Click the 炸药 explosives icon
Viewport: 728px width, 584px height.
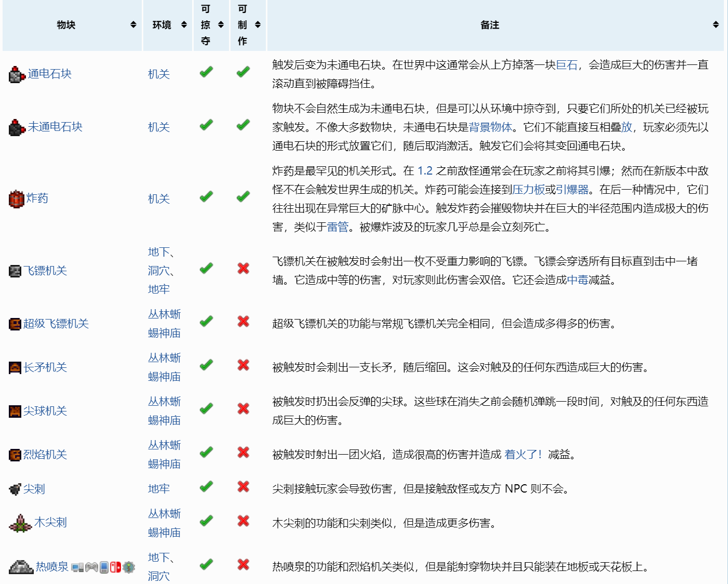pos(17,198)
